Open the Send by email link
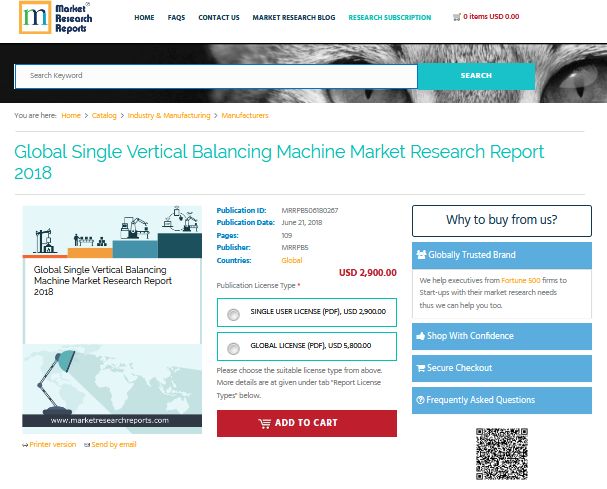607x489 pixels. point(114,444)
